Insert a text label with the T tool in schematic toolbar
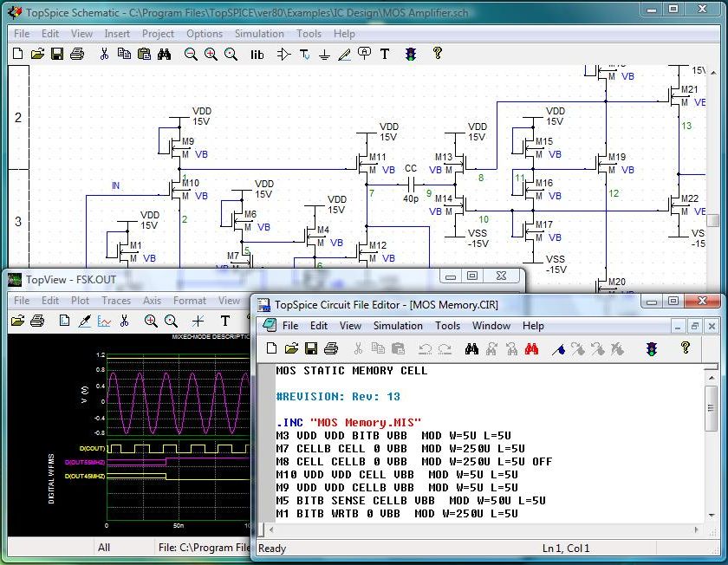This screenshot has height=565, width=728. pyautogui.click(x=386, y=54)
